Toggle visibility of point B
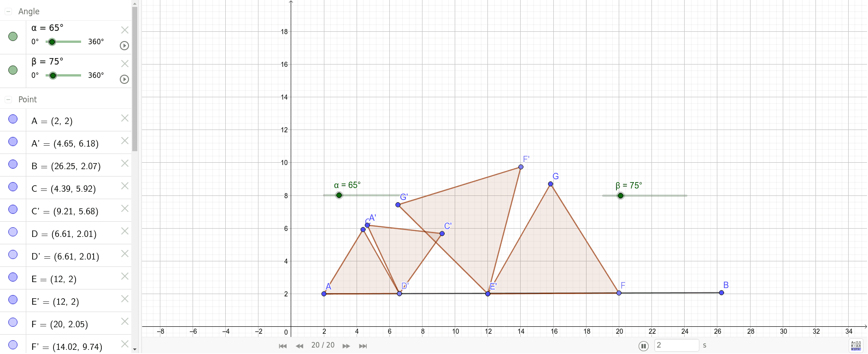The image size is (868, 354). point(13,164)
